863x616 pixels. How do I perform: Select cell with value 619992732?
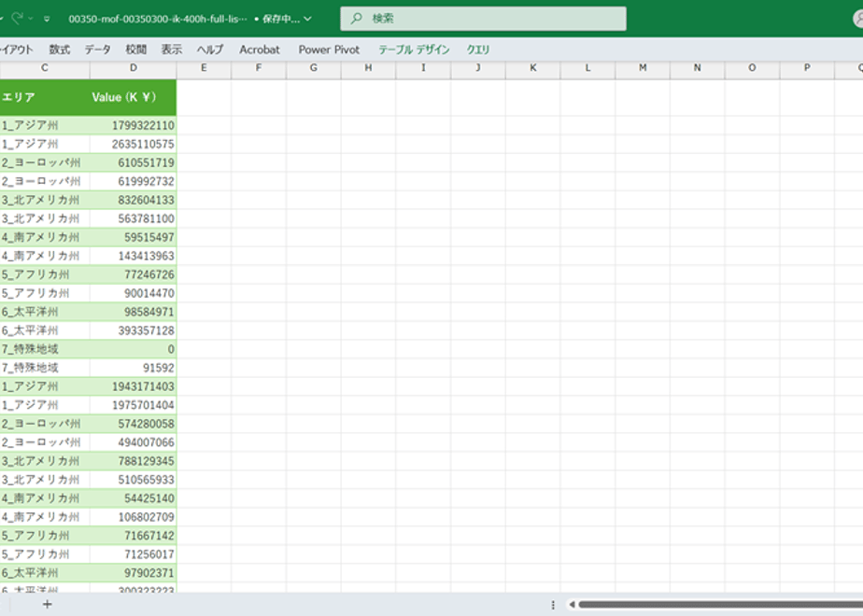[x=134, y=181]
